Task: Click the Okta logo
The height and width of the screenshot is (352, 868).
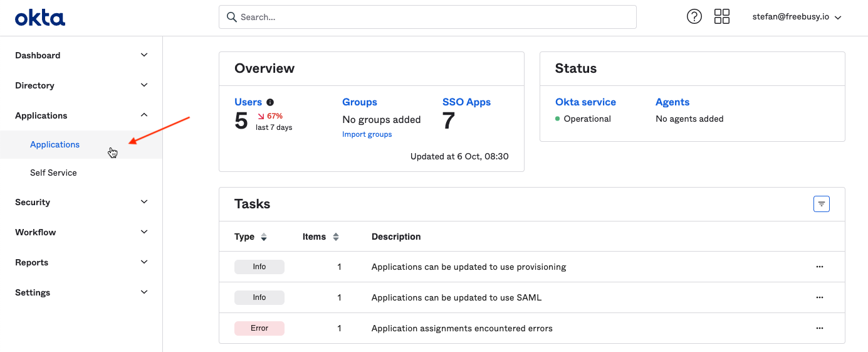Action: tap(40, 18)
